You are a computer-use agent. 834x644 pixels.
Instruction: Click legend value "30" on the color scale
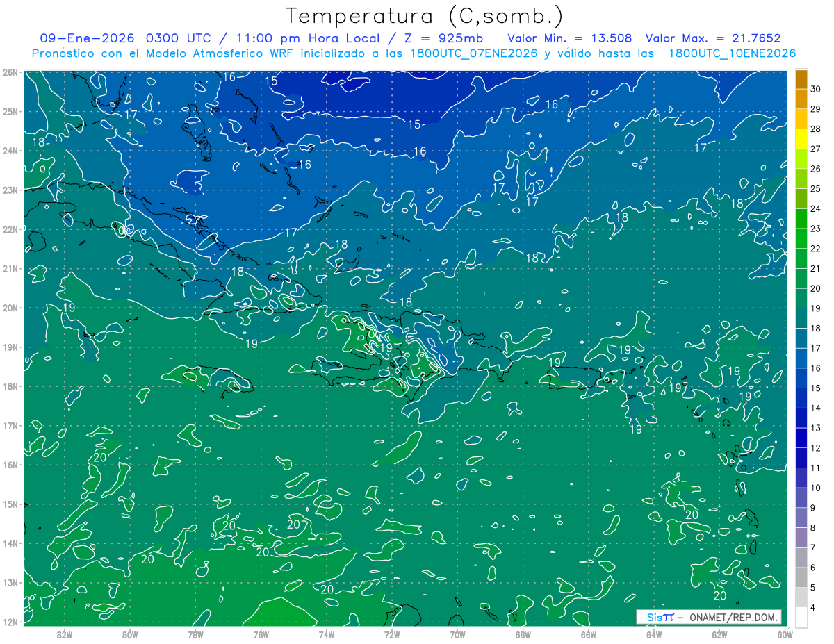(816, 88)
